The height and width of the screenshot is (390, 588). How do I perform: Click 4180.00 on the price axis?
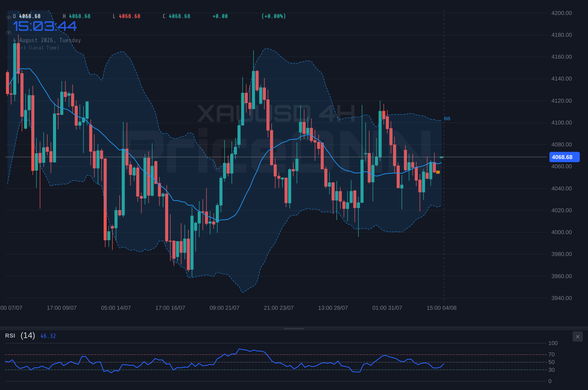coord(562,35)
